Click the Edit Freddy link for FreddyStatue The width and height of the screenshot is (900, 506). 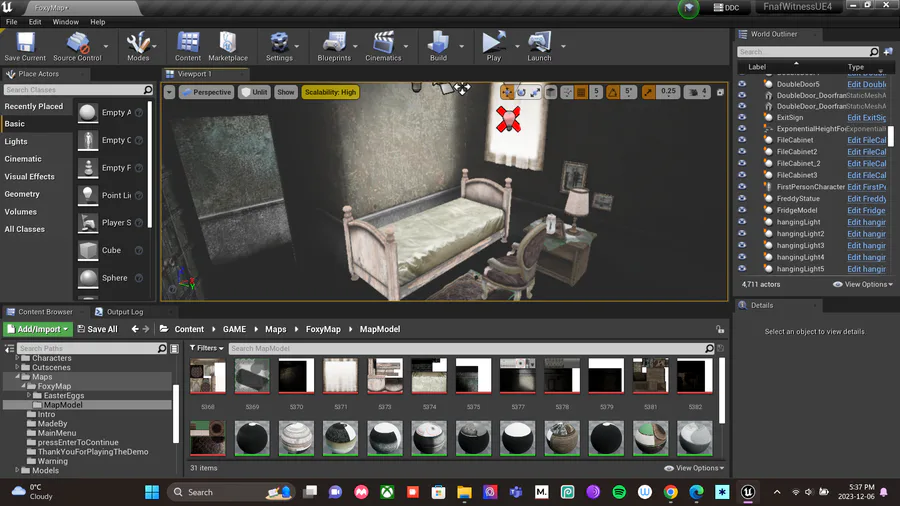[x=867, y=198]
